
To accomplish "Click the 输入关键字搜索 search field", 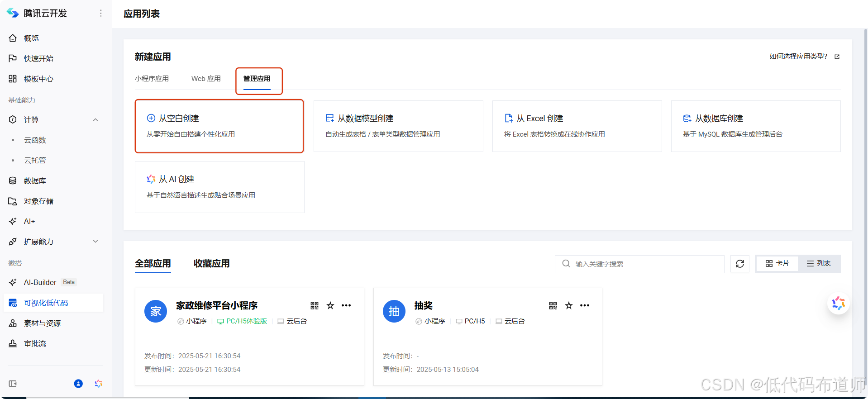I will coord(639,264).
